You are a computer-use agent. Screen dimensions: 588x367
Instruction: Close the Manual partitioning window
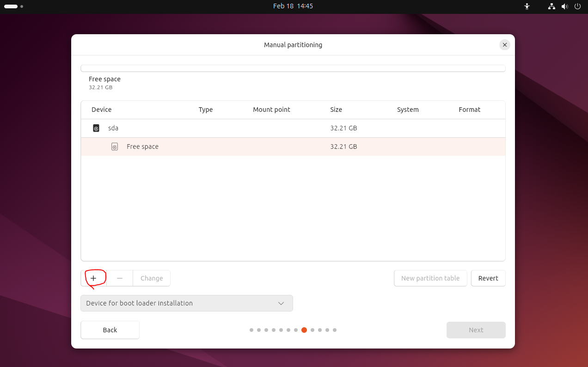tap(505, 45)
